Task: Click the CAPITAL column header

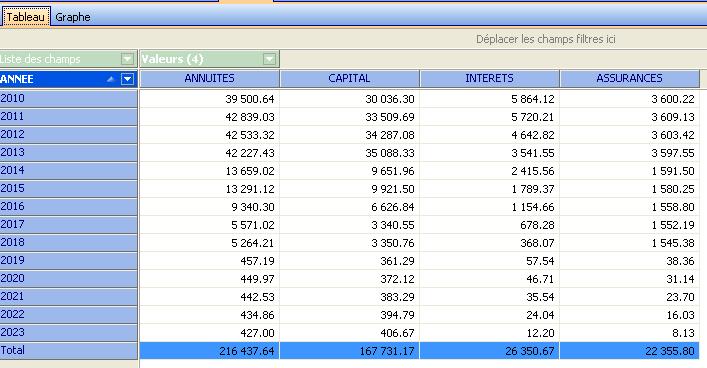Action: 349,78
